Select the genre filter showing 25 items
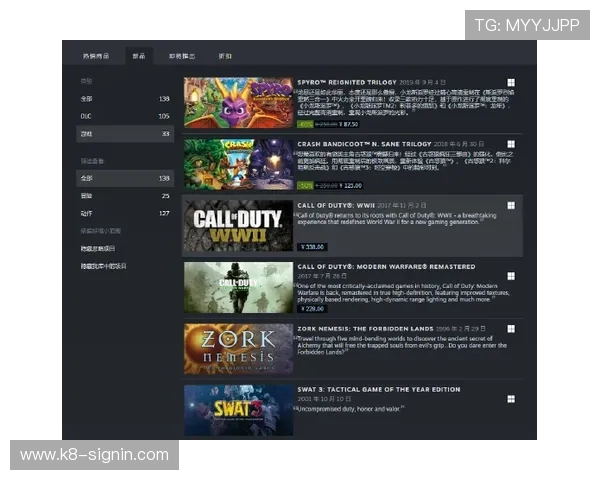Viewport: 600px width, 480px height. tap(124, 196)
